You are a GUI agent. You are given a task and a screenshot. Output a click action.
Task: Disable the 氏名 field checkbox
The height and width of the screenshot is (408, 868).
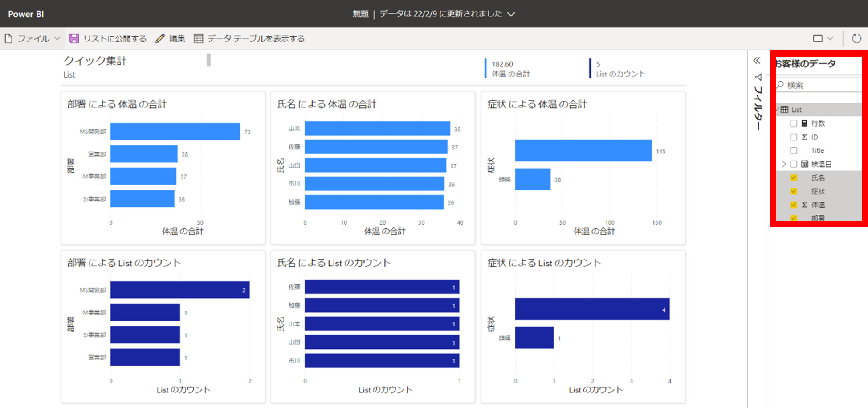point(793,177)
